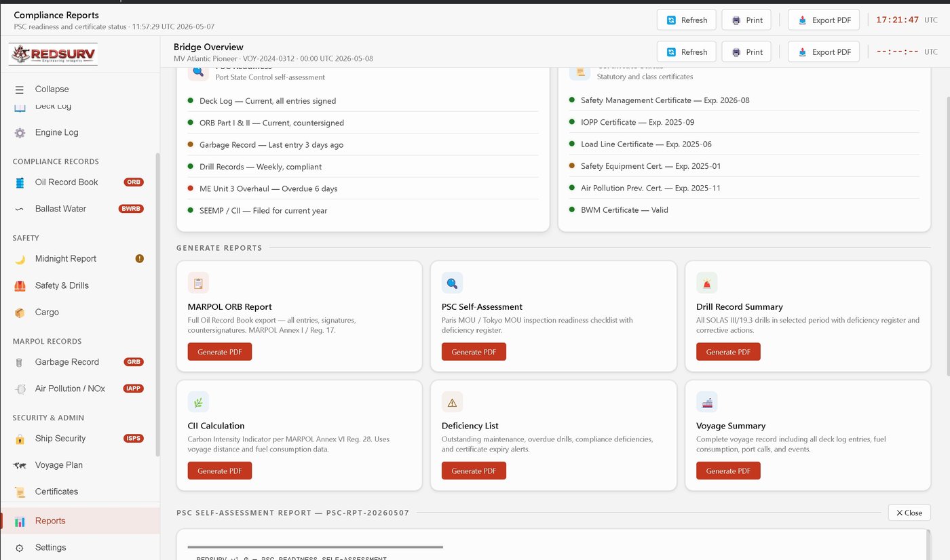
Task: Click Export PDF in Bridge Overview header
Action: (x=824, y=52)
